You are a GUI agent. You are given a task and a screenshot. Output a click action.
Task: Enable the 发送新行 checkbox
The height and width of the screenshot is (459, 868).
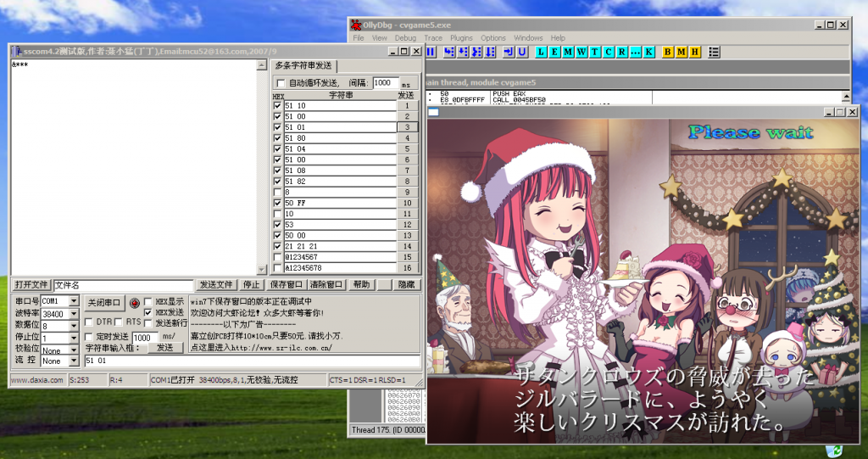point(148,323)
